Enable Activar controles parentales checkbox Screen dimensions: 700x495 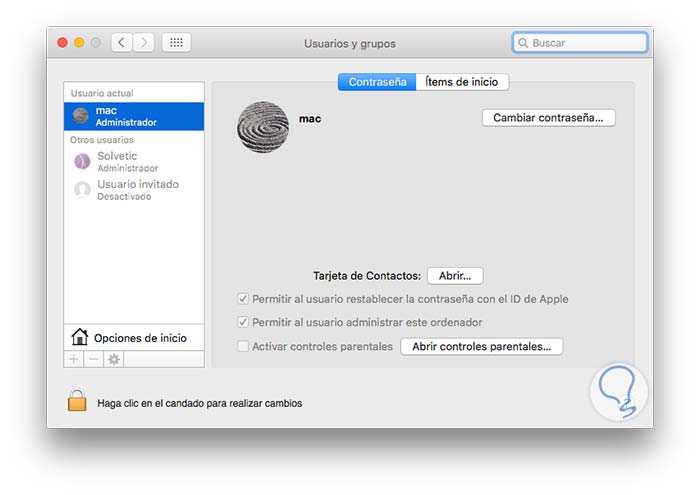point(243,346)
